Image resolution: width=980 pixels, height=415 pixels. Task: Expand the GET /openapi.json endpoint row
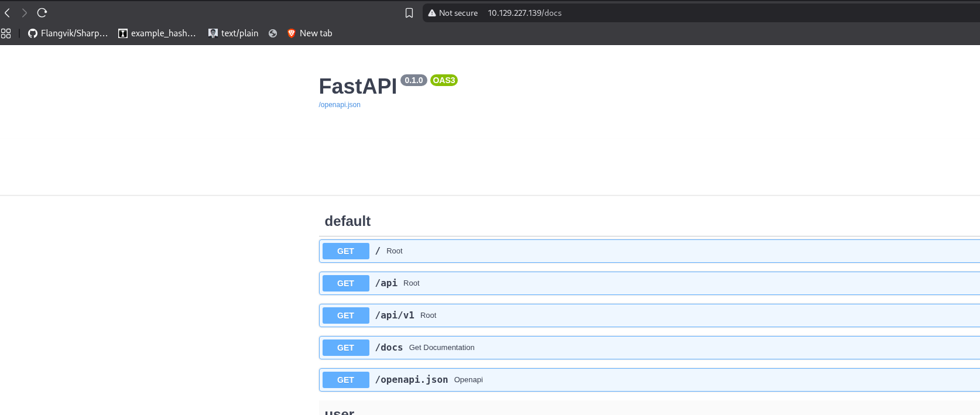[x=649, y=380]
